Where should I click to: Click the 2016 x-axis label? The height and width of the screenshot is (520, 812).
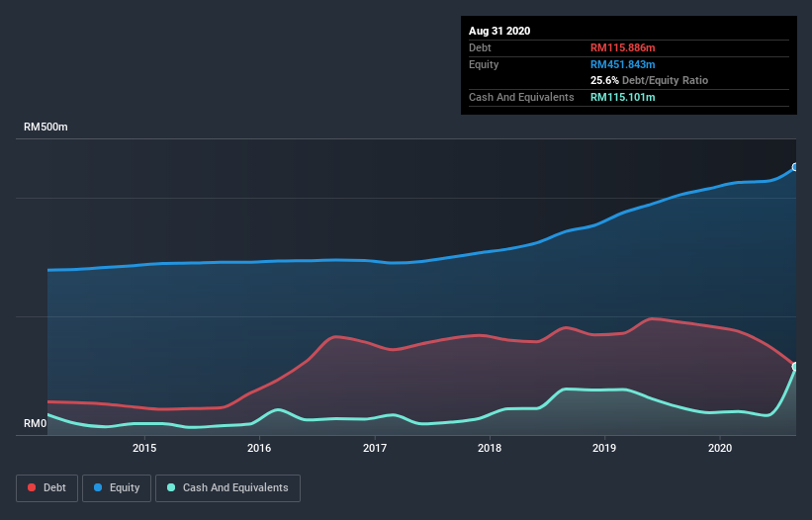pyautogui.click(x=259, y=448)
